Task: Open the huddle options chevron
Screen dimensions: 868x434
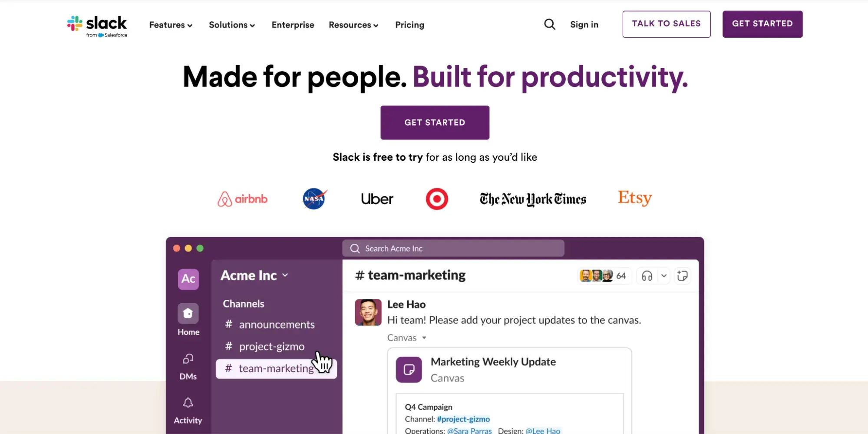Action: [664, 276]
